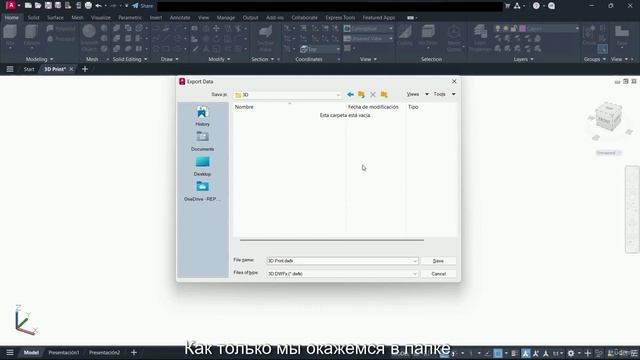
Task: Close the 3D Print drawing tab
Action: pos(71,69)
